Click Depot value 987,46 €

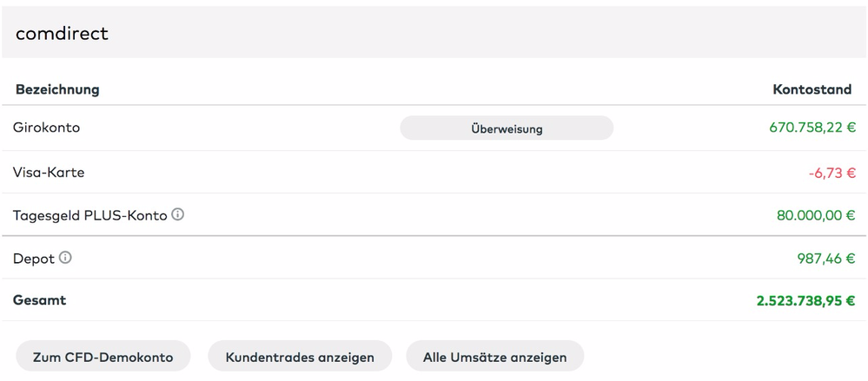click(x=825, y=259)
